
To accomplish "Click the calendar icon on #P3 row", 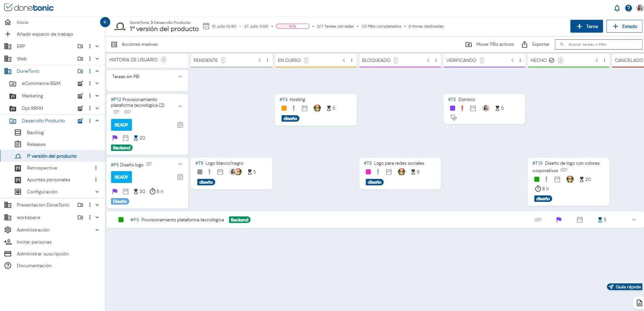I will [x=579, y=220].
